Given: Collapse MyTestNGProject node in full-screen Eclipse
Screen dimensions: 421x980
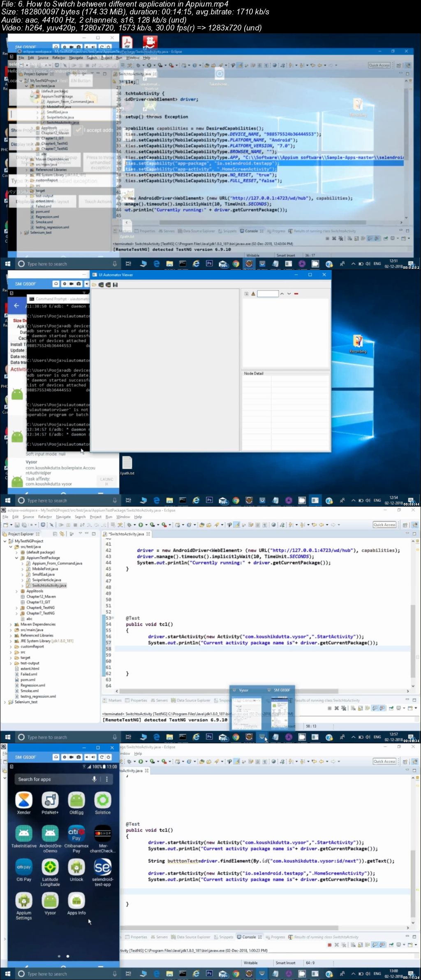Looking at the screenshot, I should 5,541.
